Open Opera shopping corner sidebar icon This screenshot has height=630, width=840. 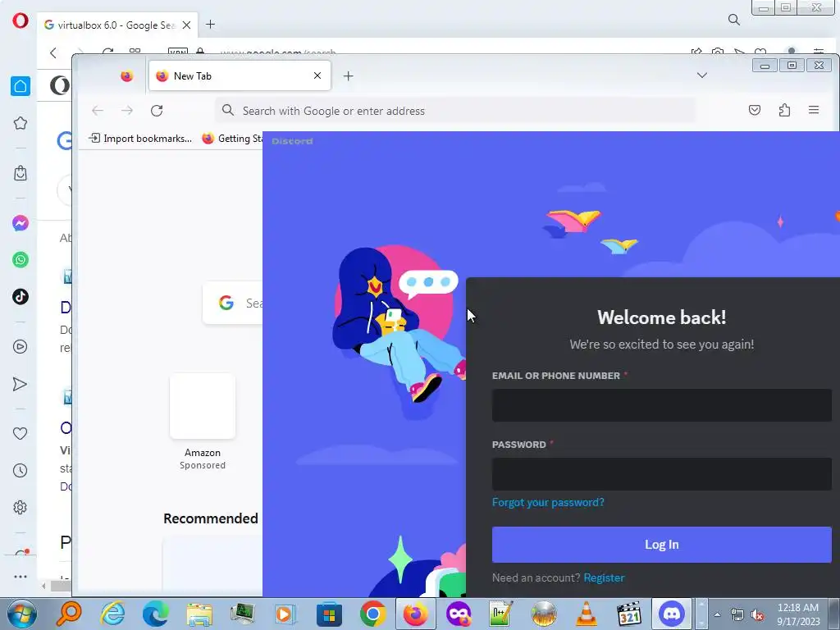click(21, 173)
